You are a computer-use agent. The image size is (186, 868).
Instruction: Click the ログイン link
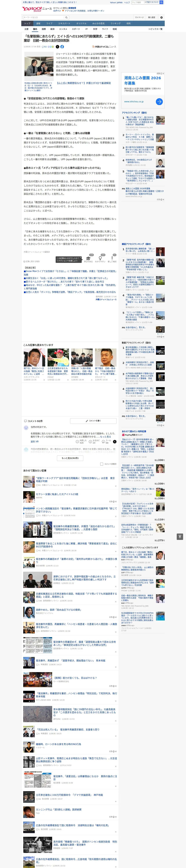click(57, 11)
